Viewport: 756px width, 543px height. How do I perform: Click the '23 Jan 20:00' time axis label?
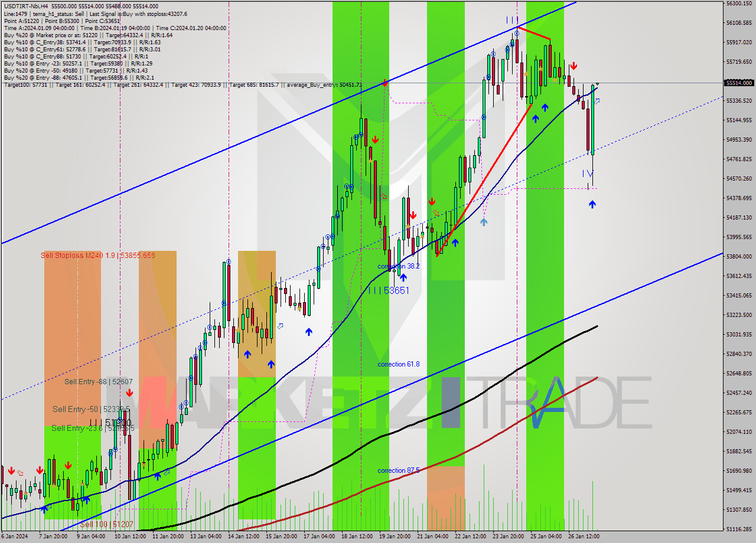[507, 537]
